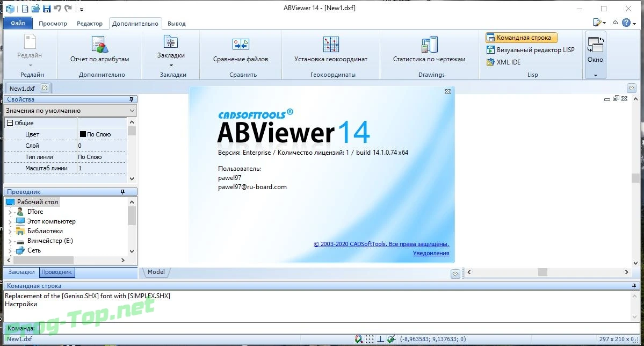Expand the Этот компьютер tree node

(10, 222)
